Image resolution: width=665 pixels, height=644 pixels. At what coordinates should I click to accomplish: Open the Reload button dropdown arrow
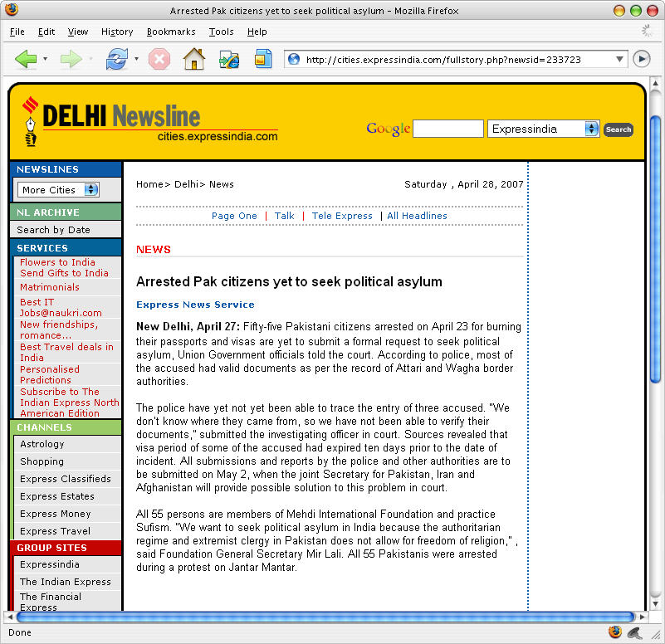coord(136,59)
